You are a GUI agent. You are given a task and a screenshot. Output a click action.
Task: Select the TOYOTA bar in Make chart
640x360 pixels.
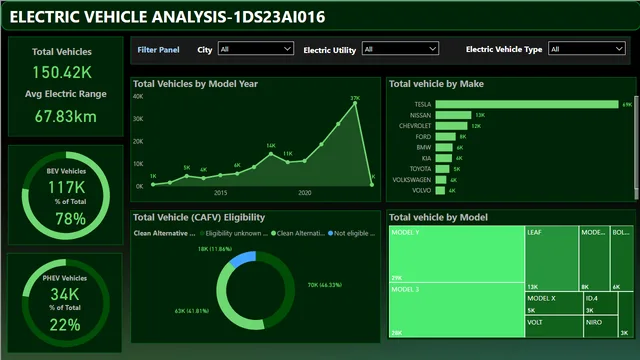442,169
